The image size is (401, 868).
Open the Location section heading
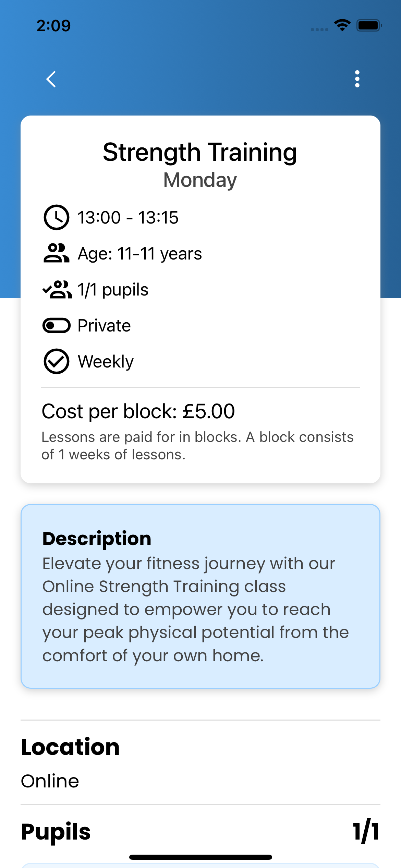(70, 747)
